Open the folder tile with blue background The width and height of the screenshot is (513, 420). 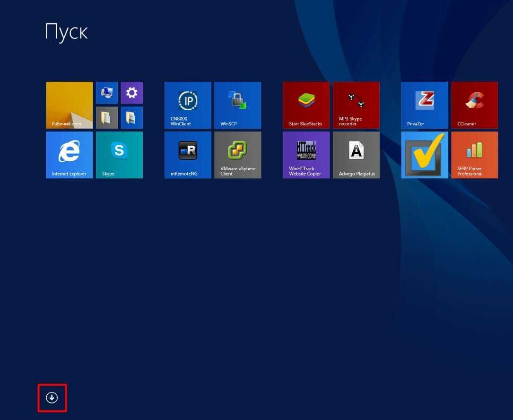point(132,117)
